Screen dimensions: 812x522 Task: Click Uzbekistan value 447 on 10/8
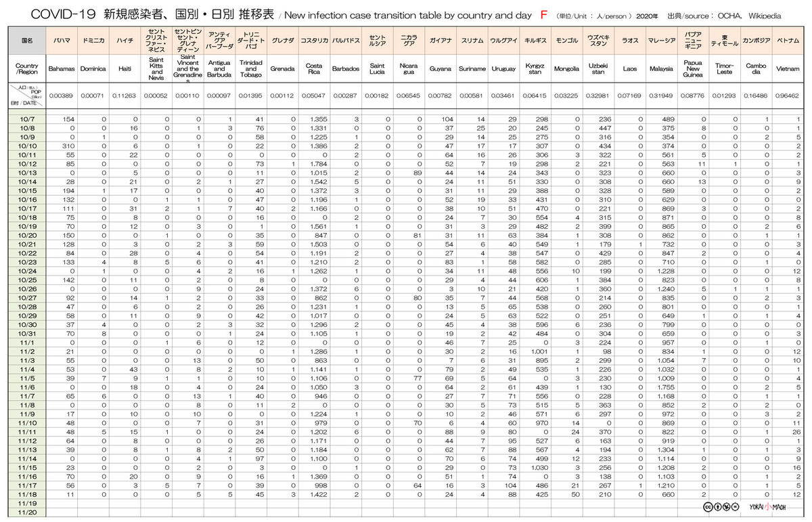(605, 127)
